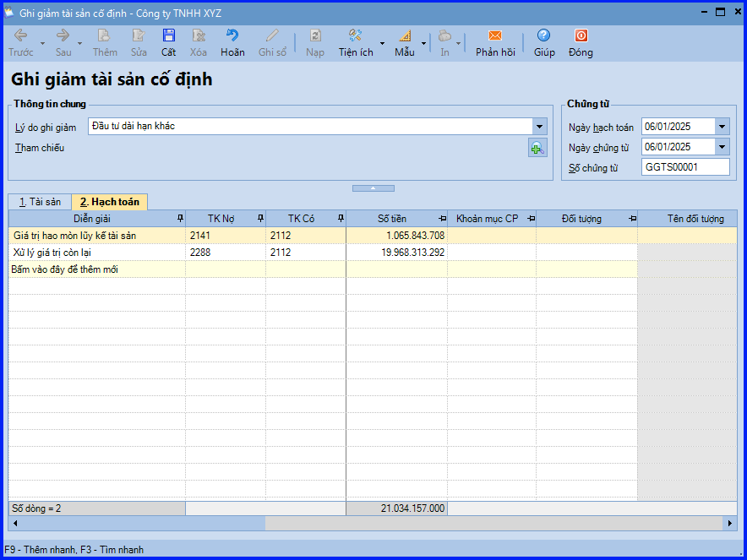
Task: Click the horizontal scrollbar right arrow
Action: pyautogui.click(x=731, y=524)
